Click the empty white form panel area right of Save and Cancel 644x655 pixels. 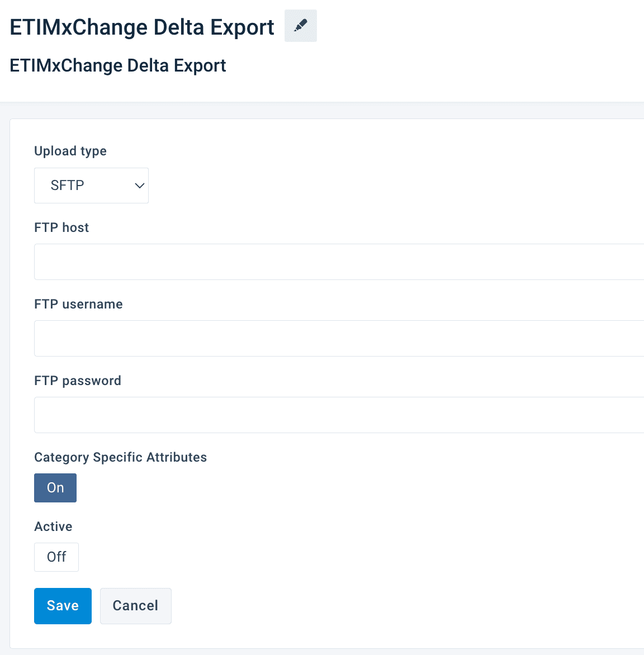pos(391,606)
